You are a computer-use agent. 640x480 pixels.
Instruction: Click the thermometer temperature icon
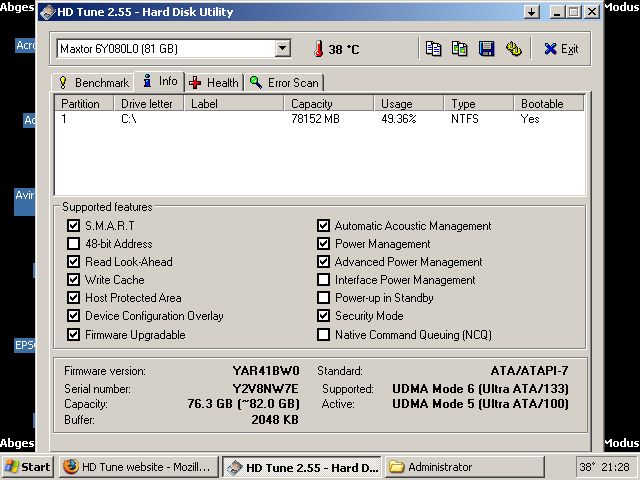(319, 49)
